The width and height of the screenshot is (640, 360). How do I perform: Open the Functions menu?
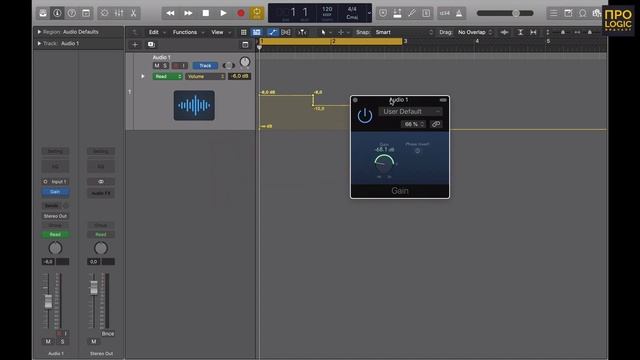(x=184, y=32)
